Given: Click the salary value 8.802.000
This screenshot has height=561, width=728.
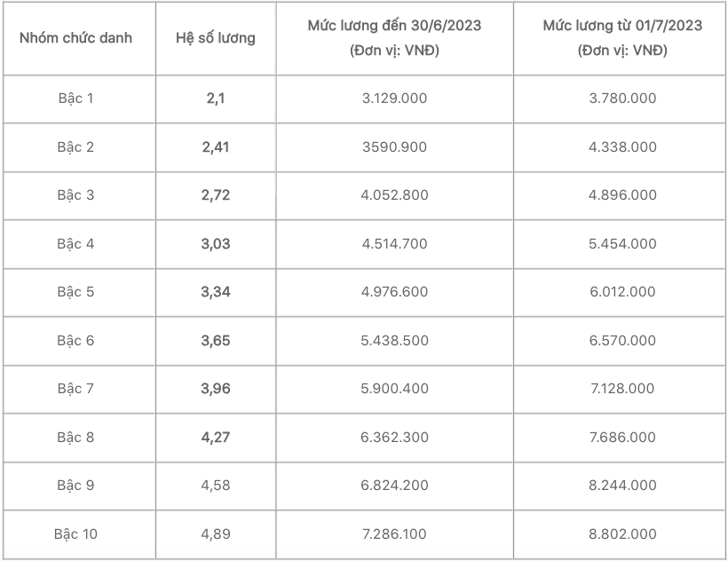Looking at the screenshot, I should [x=622, y=534].
